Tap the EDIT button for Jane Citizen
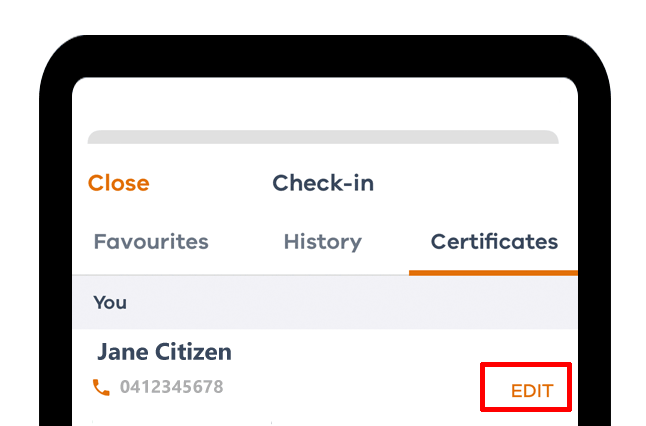 pyautogui.click(x=532, y=391)
